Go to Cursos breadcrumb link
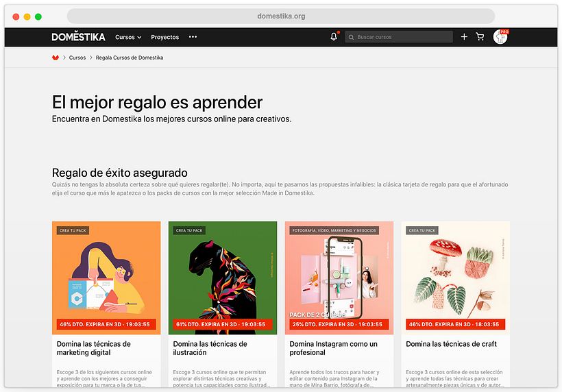The width and height of the screenshot is (562, 392). (77, 58)
